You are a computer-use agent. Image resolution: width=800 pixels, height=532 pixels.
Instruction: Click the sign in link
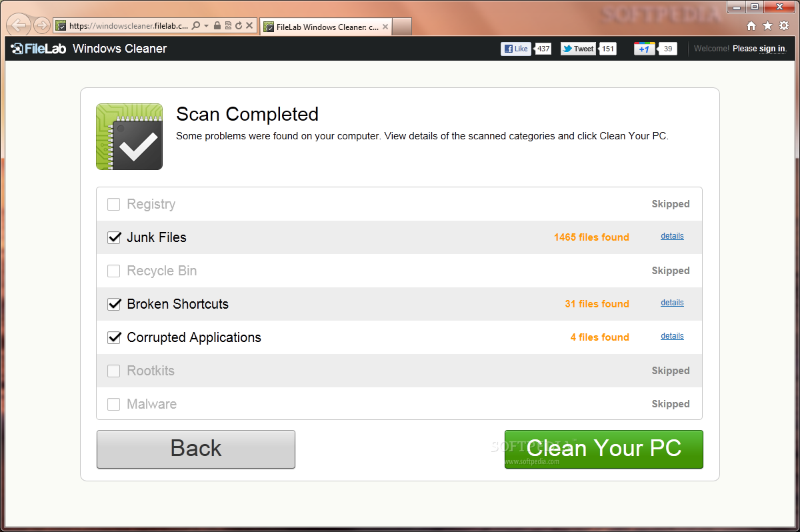(x=772, y=49)
